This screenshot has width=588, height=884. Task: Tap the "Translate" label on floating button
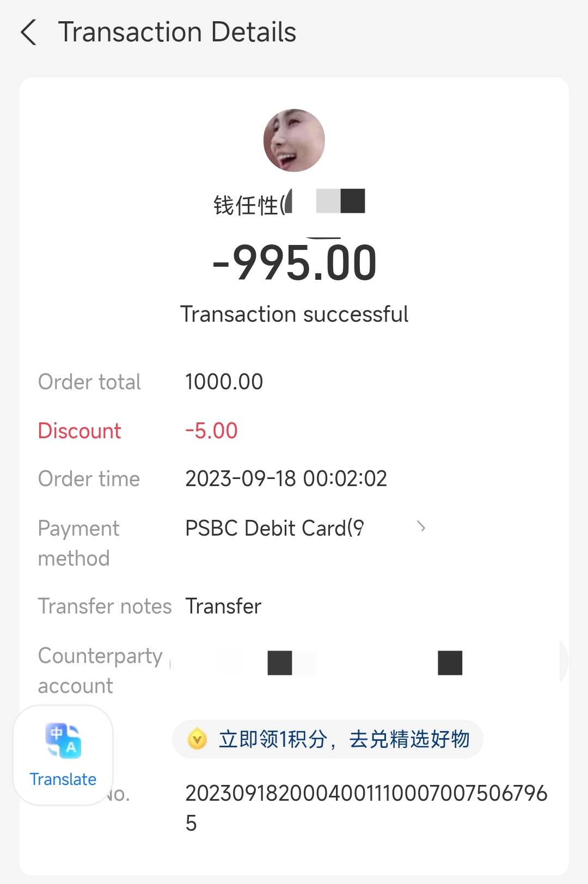click(x=63, y=779)
